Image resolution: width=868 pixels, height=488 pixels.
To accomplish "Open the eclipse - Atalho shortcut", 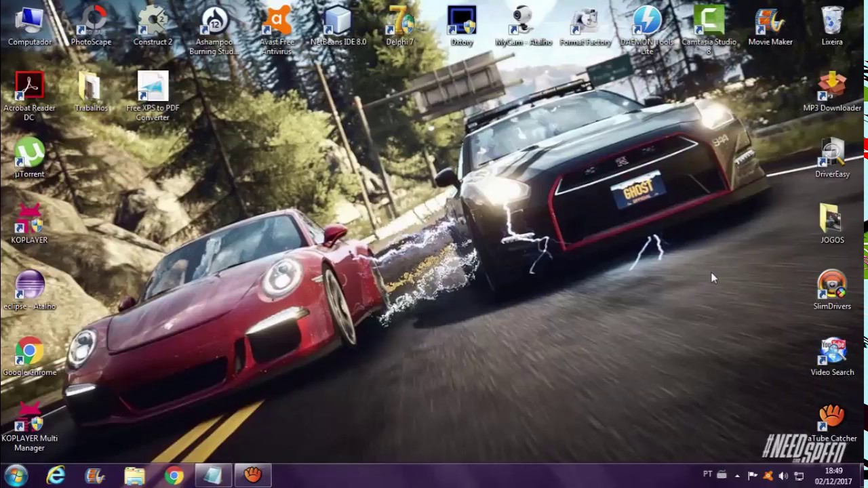I will click(x=29, y=290).
